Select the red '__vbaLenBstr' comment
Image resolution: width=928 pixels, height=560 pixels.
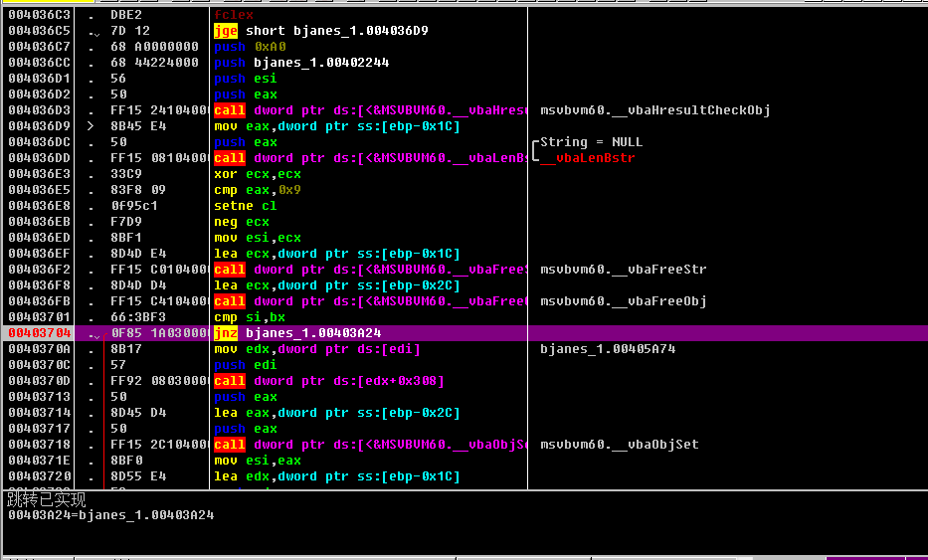click(x=587, y=158)
